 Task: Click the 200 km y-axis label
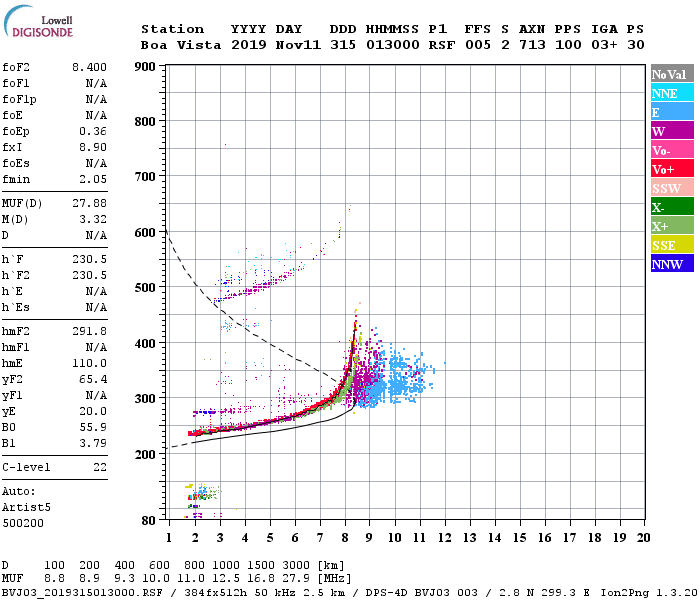tap(145, 454)
